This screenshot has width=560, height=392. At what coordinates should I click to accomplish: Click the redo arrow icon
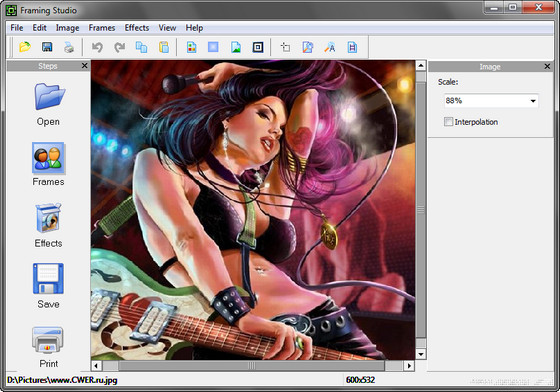tap(120, 47)
